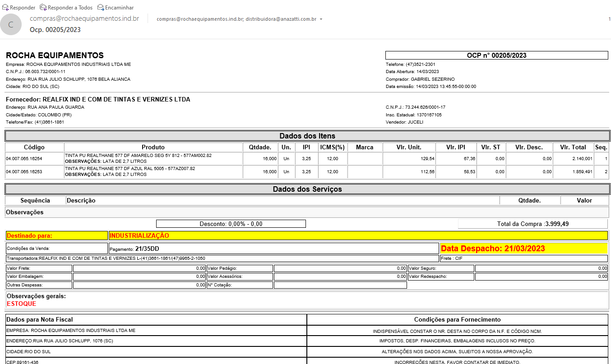Select the AMARELO SEG 5Y 812 product row
Image resolution: width=611 pixels, height=364 pixels.
[x=153, y=158]
